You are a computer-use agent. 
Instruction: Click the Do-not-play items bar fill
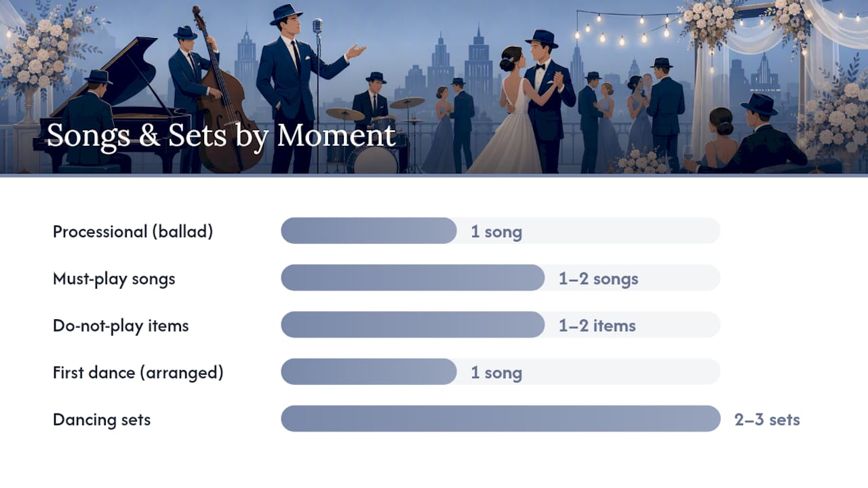[x=413, y=325]
